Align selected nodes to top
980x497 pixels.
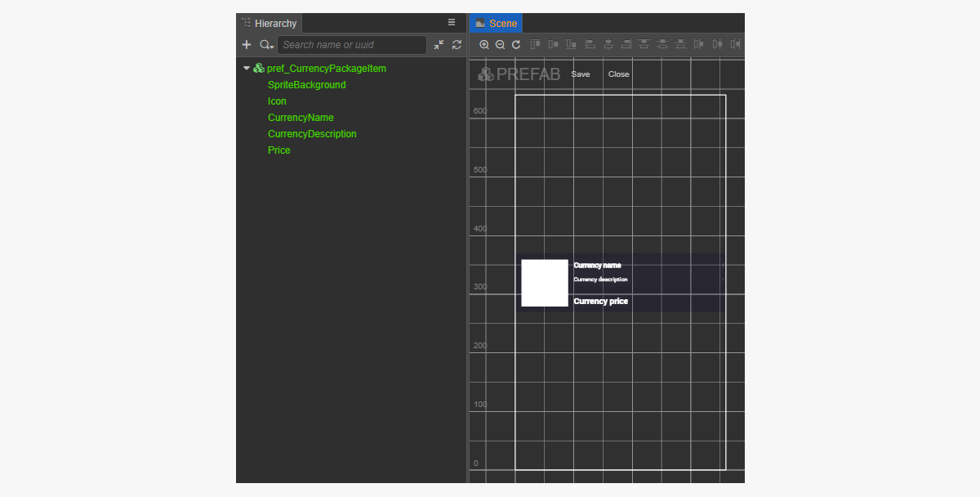pyautogui.click(x=536, y=45)
